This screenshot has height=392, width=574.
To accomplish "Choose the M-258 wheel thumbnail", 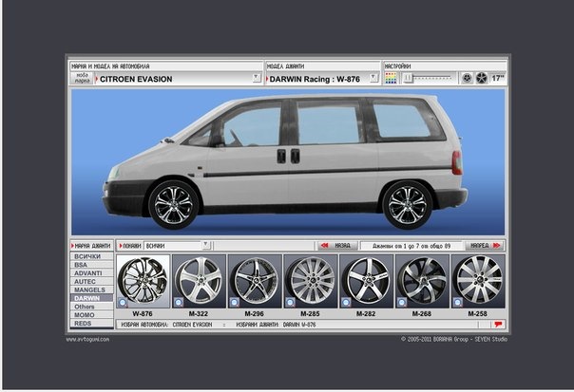I will click(x=478, y=281).
